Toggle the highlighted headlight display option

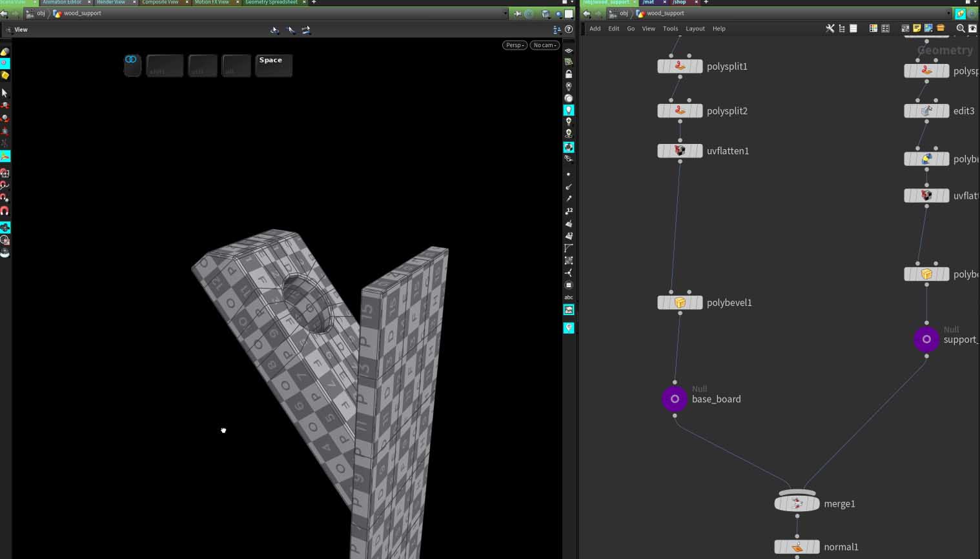569,110
